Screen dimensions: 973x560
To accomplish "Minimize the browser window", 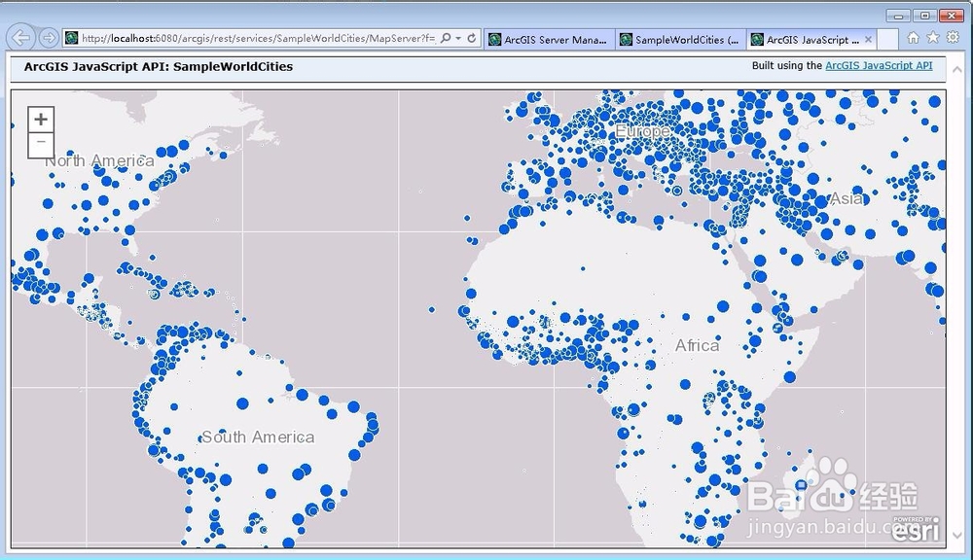I will coord(898,16).
